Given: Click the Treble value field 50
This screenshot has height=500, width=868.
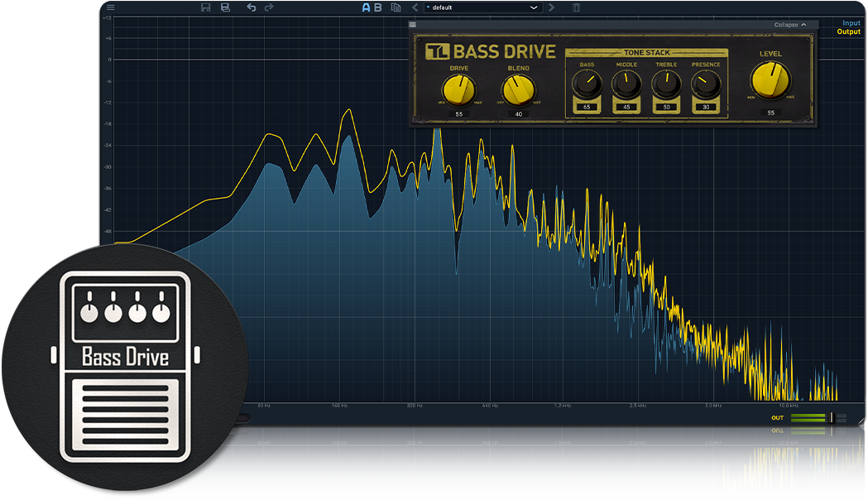Looking at the screenshot, I should [x=666, y=107].
